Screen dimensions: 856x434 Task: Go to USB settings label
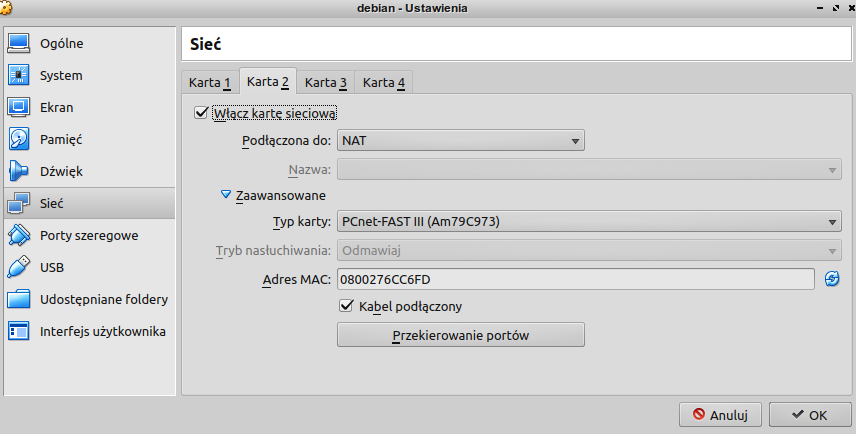point(52,267)
